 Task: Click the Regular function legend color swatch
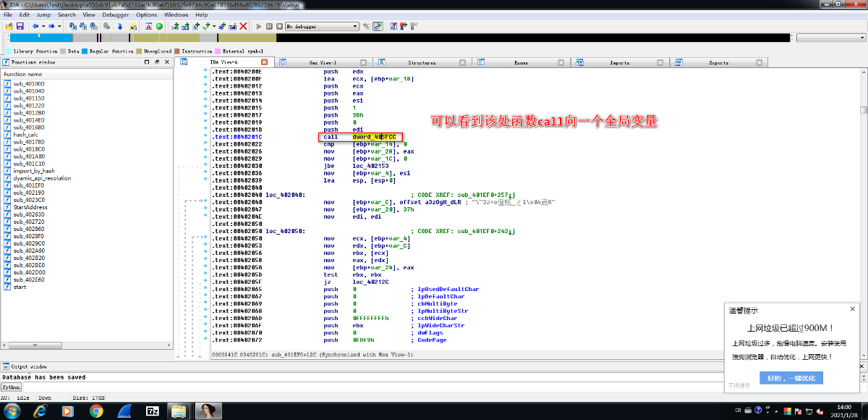coord(85,51)
